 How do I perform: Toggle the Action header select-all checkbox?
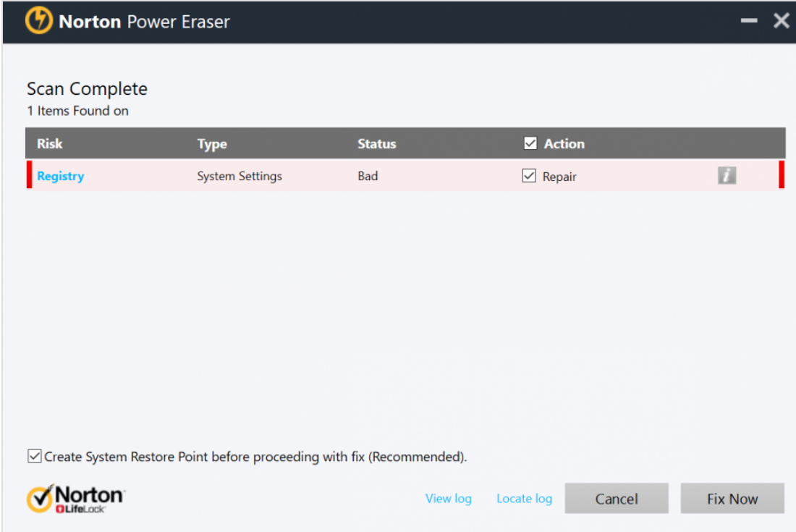(530, 143)
